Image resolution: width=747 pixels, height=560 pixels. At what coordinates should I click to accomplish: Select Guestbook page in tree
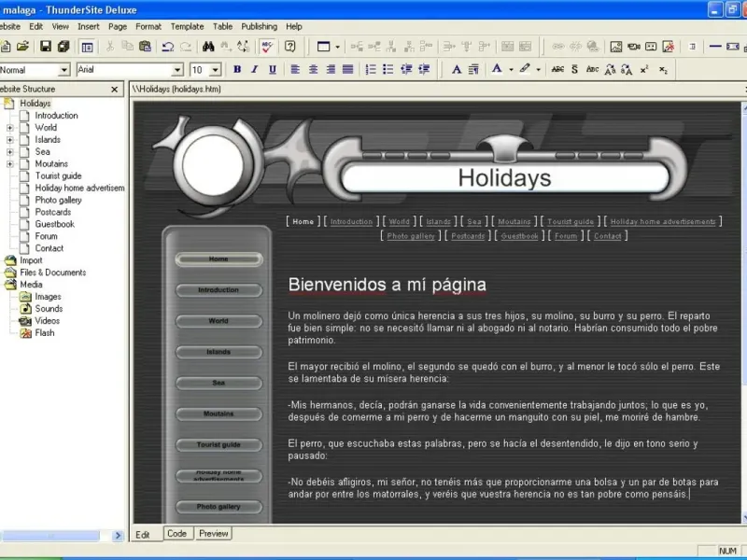[x=55, y=224]
